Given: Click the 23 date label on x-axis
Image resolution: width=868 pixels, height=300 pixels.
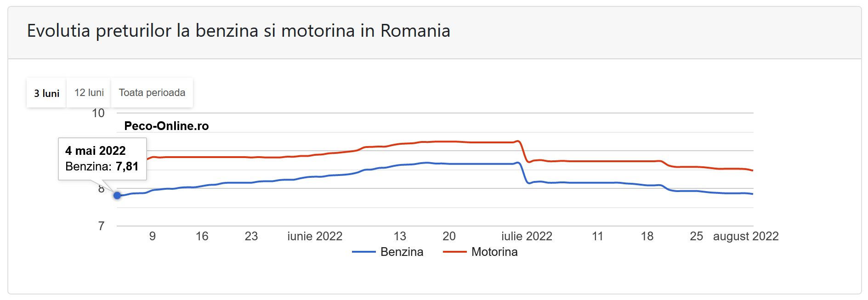Looking at the screenshot, I should click(251, 236).
